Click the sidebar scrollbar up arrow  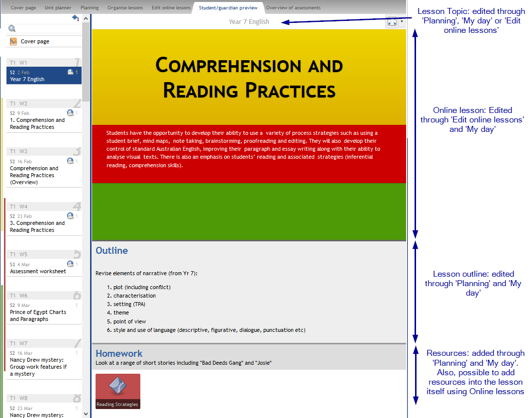86,18
